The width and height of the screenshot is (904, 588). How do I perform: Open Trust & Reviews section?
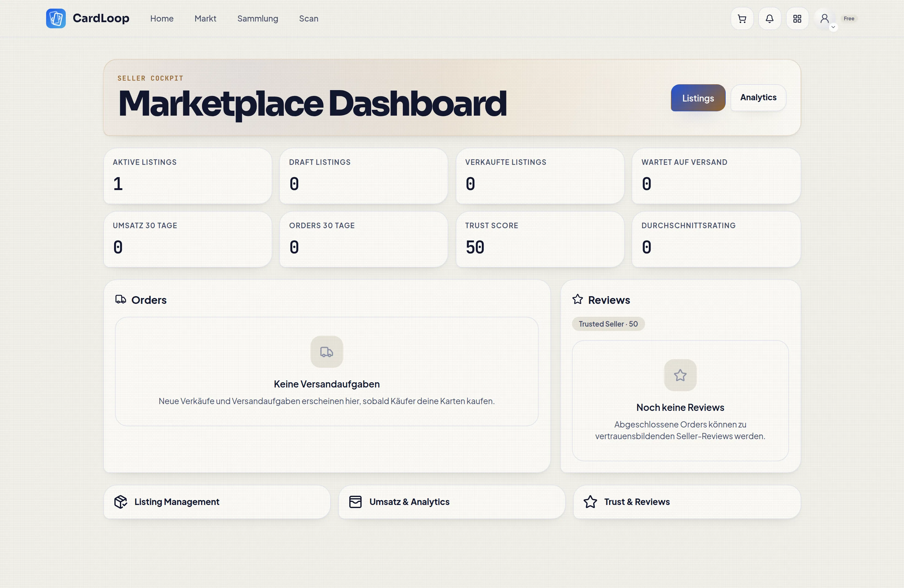pos(687,502)
